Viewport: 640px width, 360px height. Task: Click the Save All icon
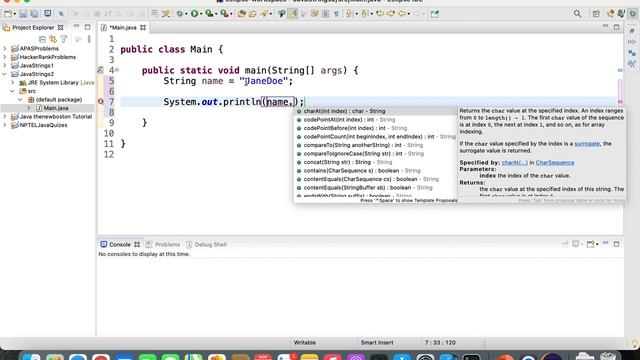(34, 13)
